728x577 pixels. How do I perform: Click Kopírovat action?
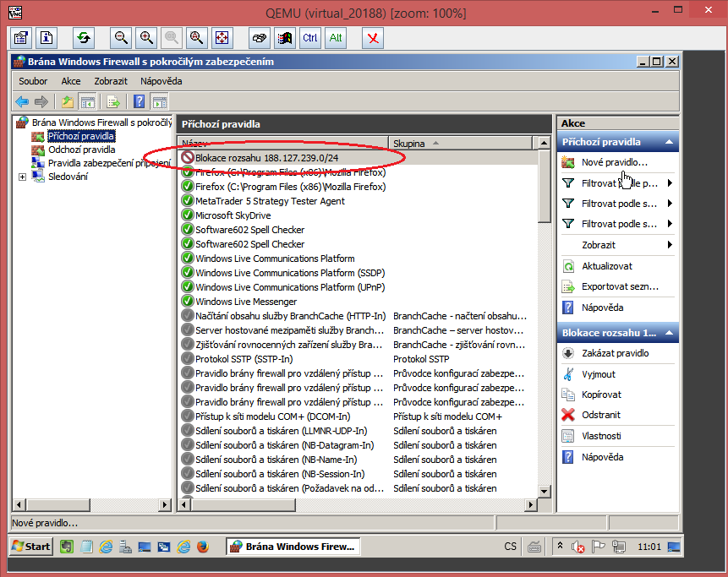click(601, 395)
